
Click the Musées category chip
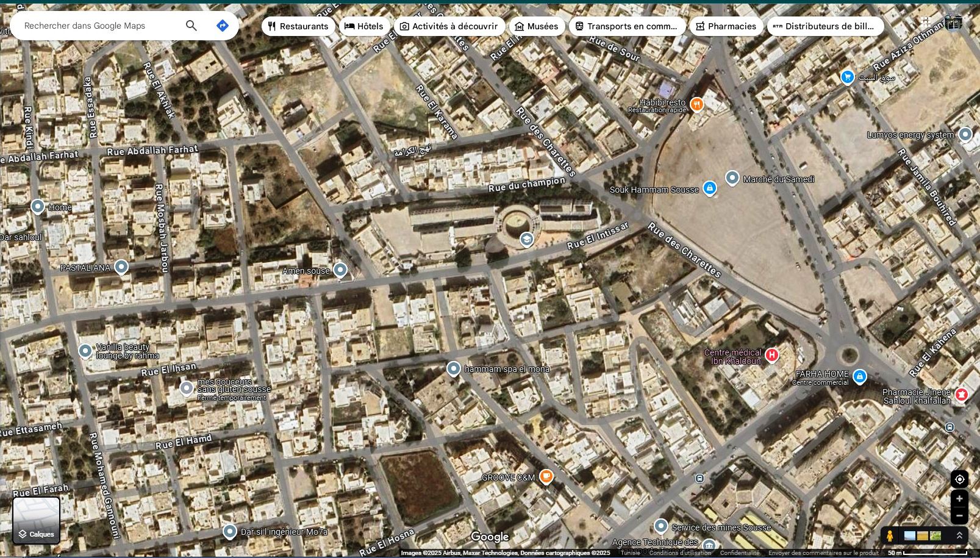point(537,26)
